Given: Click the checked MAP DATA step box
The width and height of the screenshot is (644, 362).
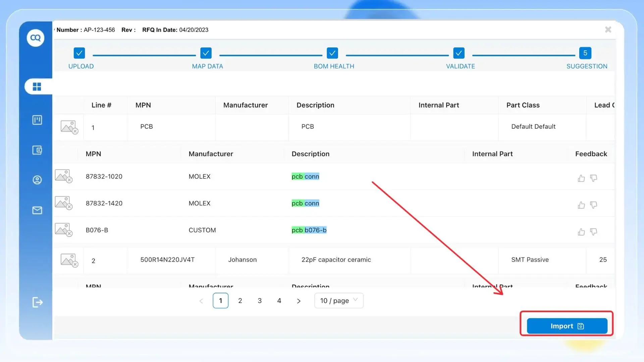Looking at the screenshot, I should [x=206, y=53].
